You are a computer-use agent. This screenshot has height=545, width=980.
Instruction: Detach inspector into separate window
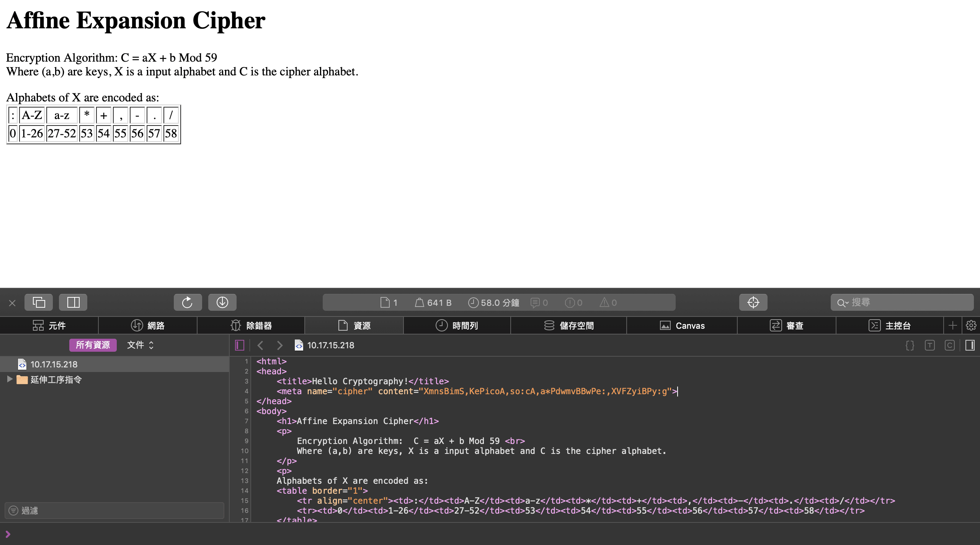pyautogui.click(x=39, y=302)
